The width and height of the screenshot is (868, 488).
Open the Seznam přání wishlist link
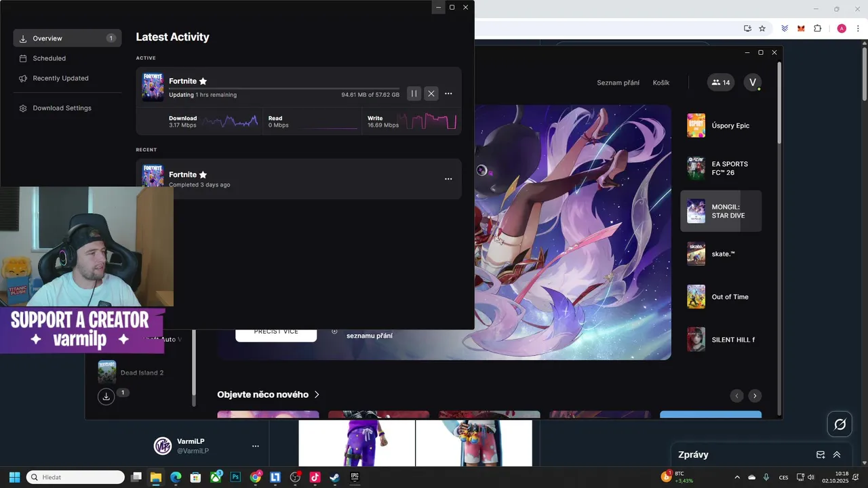[618, 83]
